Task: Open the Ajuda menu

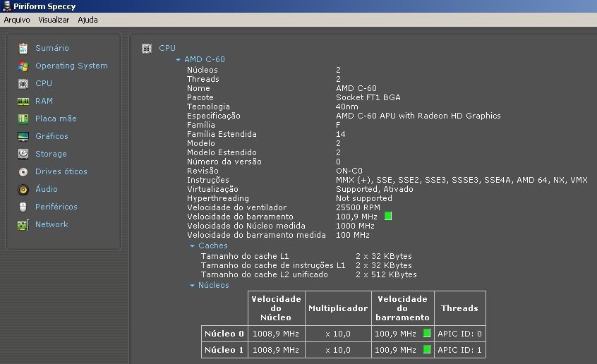Action: (x=88, y=20)
